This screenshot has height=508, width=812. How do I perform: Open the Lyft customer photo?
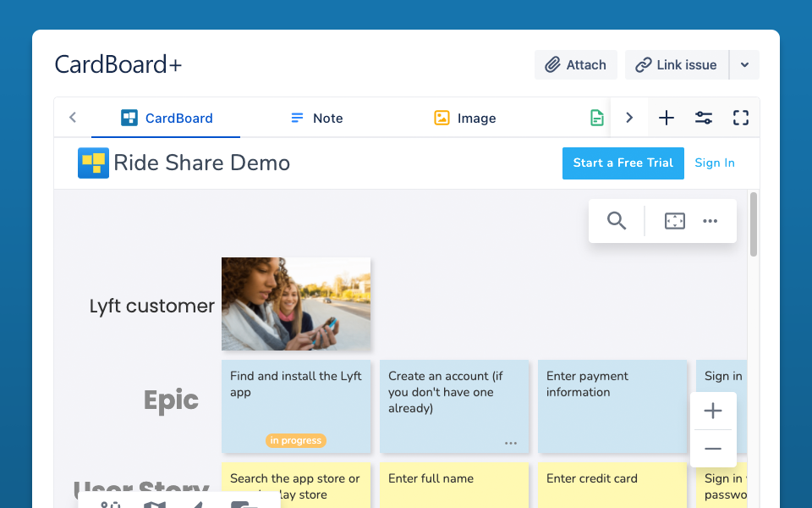click(x=296, y=304)
